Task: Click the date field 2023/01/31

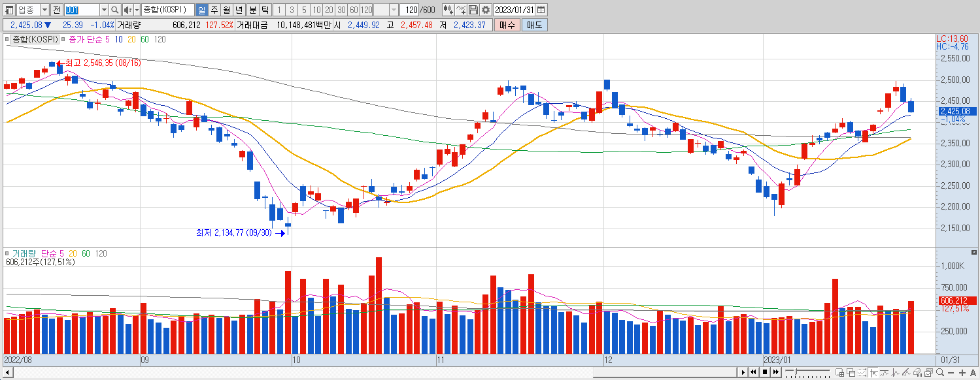Action: pos(514,10)
